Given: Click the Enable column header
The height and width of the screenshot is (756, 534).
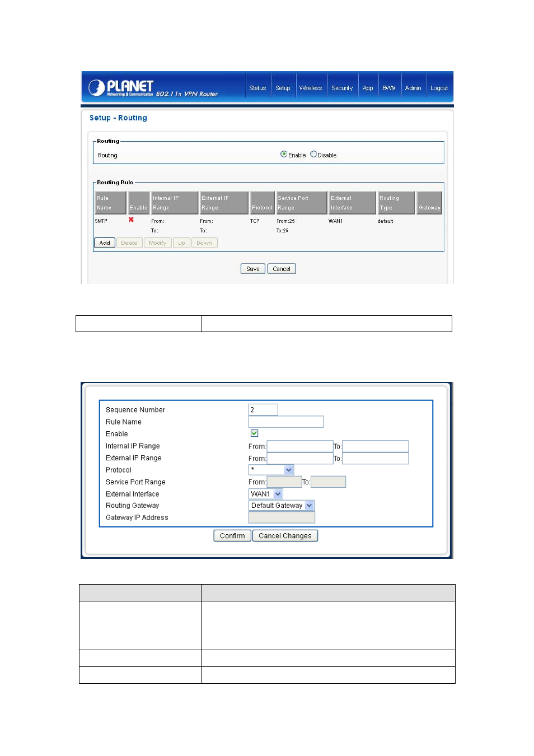Looking at the screenshot, I should [x=139, y=203].
